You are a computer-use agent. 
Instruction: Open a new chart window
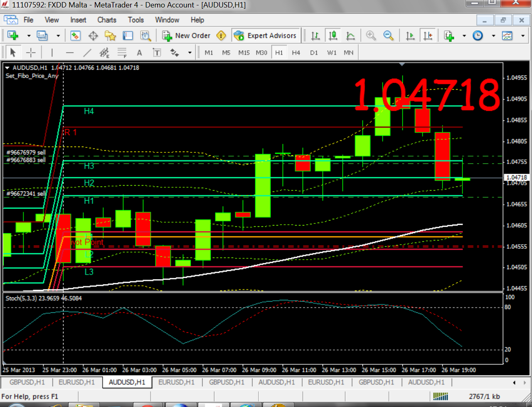pyautogui.click(x=12, y=36)
